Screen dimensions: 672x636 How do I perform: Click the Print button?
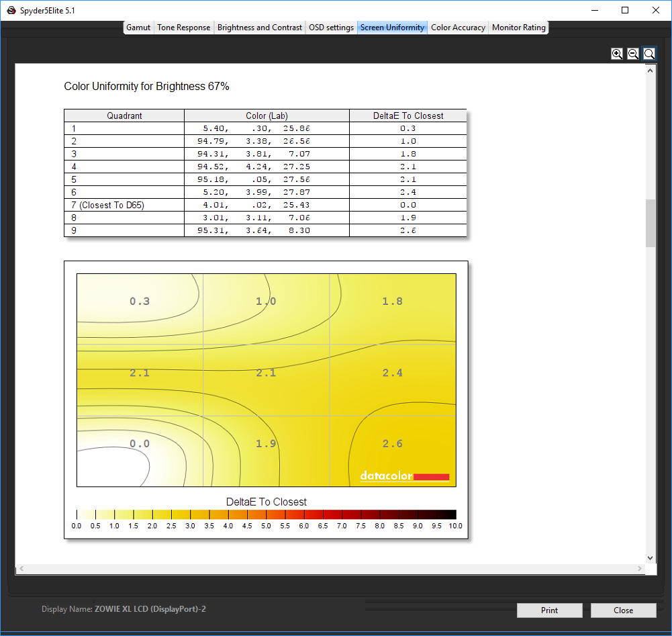[x=549, y=610]
